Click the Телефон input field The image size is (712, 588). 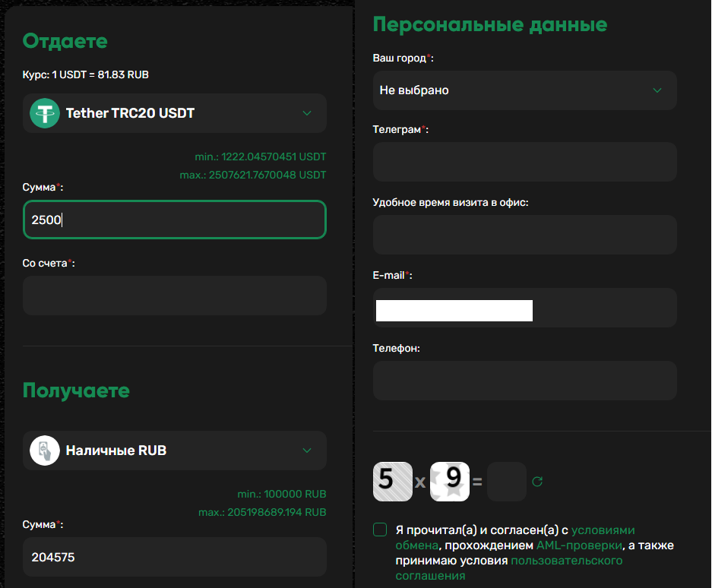pos(525,381)
